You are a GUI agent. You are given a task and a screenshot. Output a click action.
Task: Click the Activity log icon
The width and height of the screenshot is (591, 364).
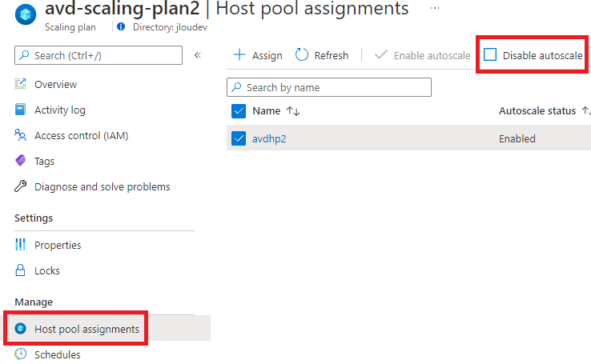click(20, 110)
